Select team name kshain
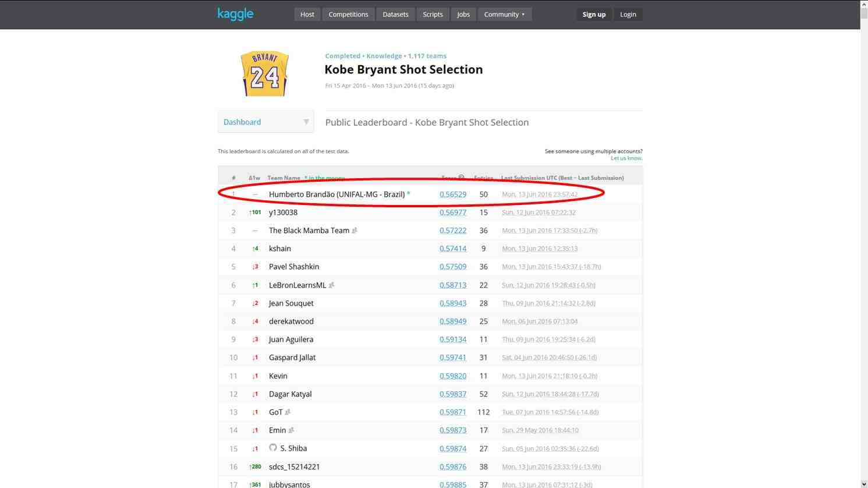The width and height of the screenshot is (868, 488). pyautogui.click(x=280, y=249)
